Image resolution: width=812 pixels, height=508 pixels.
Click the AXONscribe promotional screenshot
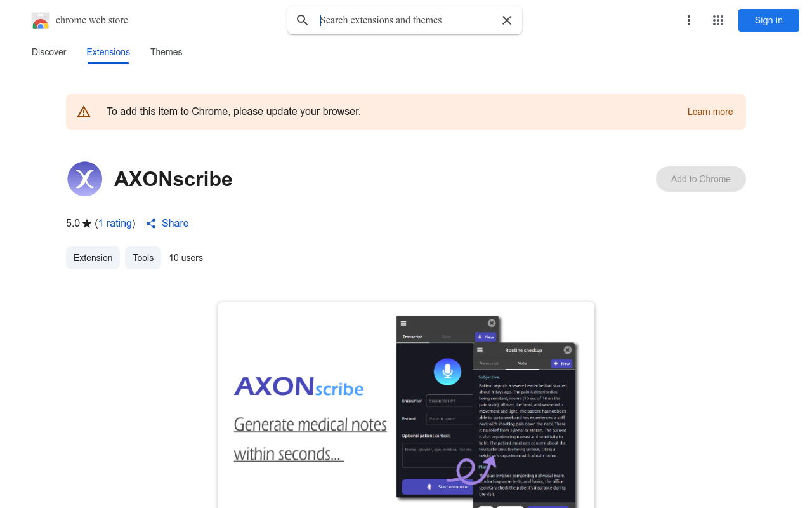(x=406, y=405)
